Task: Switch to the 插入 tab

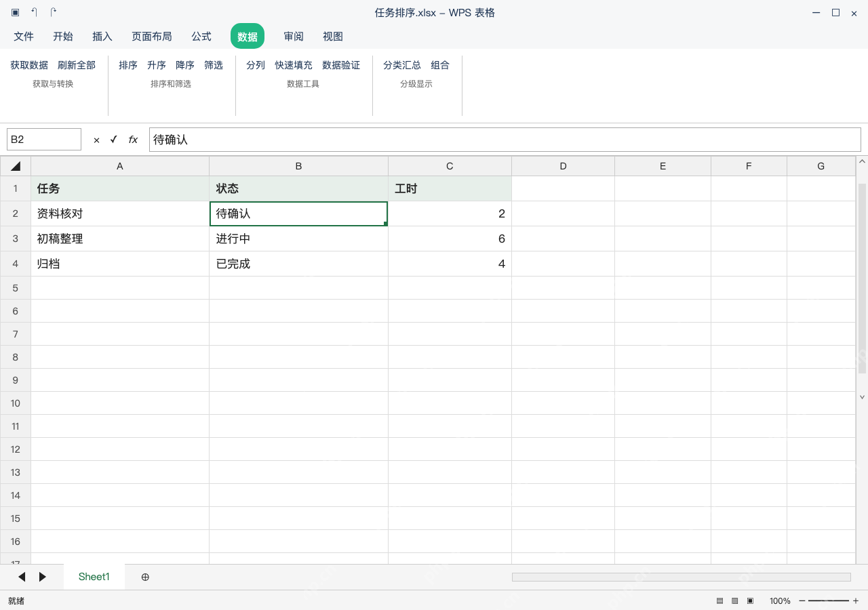Action: point(102,37)
